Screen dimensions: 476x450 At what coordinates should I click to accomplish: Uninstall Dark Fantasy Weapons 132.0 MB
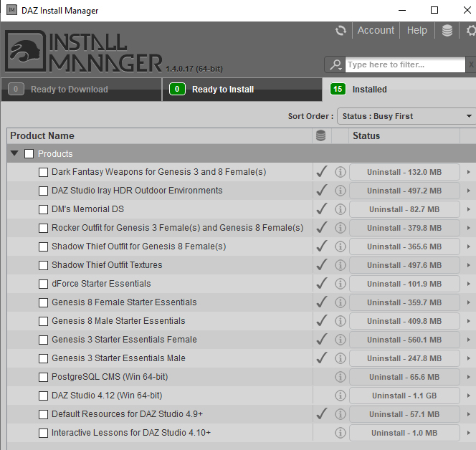coord(404,172)
